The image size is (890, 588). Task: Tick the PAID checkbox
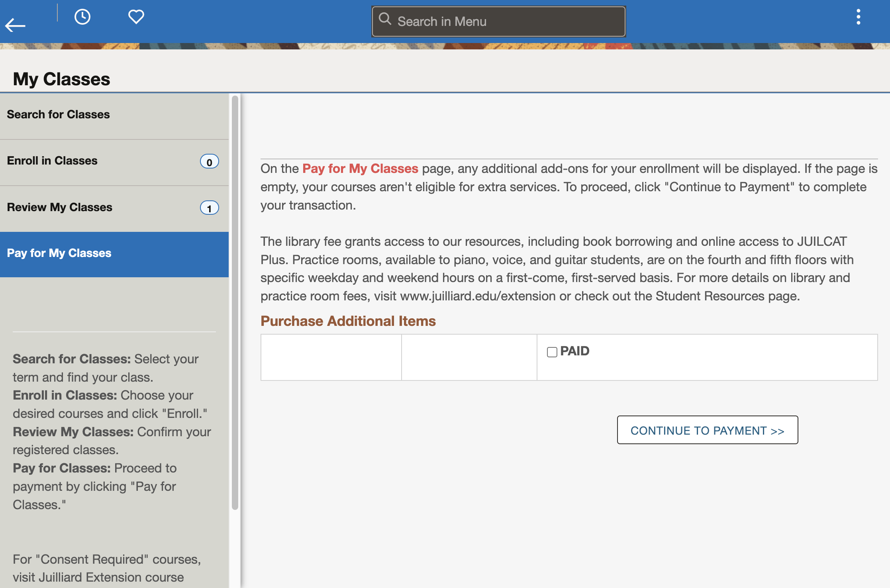(552, 352)
